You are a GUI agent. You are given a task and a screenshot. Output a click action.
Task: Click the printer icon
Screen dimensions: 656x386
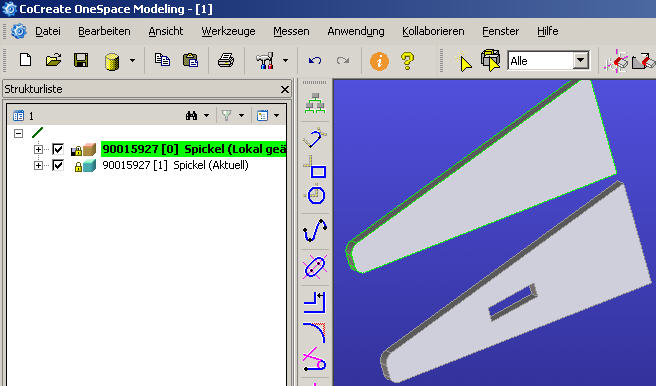[x=226, y=61]
